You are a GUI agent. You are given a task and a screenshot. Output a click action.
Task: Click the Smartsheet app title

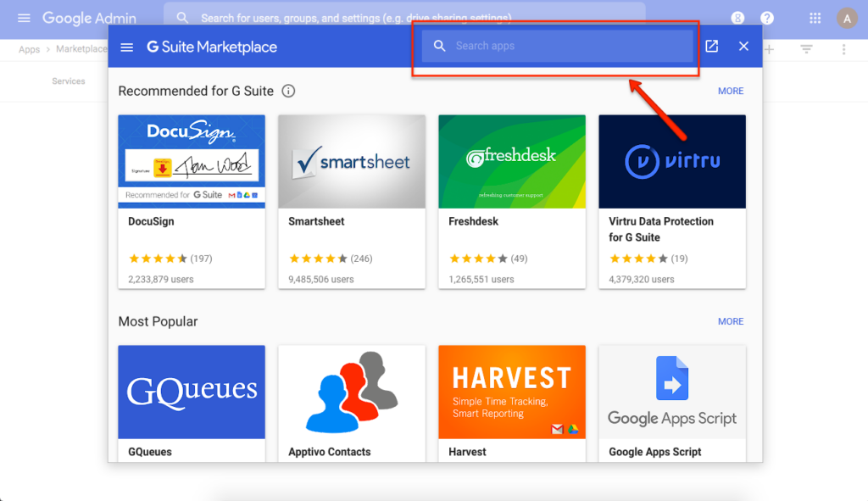316,221
